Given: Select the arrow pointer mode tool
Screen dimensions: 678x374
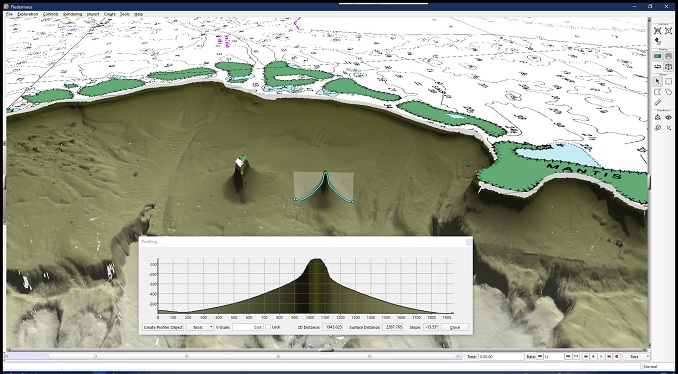Looking at the screenshot, I should point(658,81).
